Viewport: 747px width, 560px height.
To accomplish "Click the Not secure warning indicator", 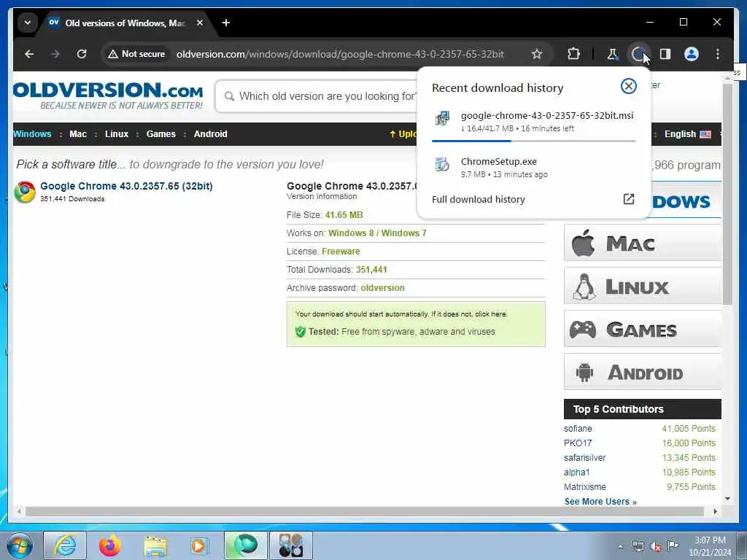I will (x=136, y=54).
